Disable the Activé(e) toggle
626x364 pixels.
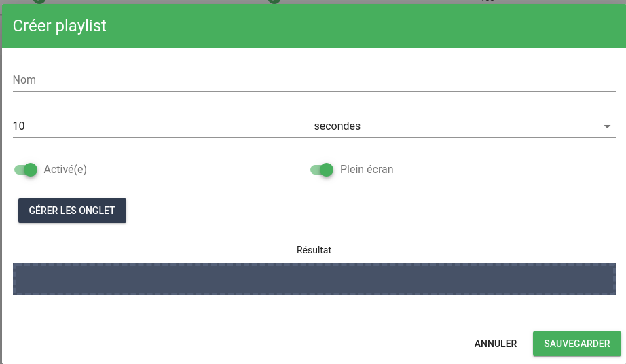pos(26,170)
